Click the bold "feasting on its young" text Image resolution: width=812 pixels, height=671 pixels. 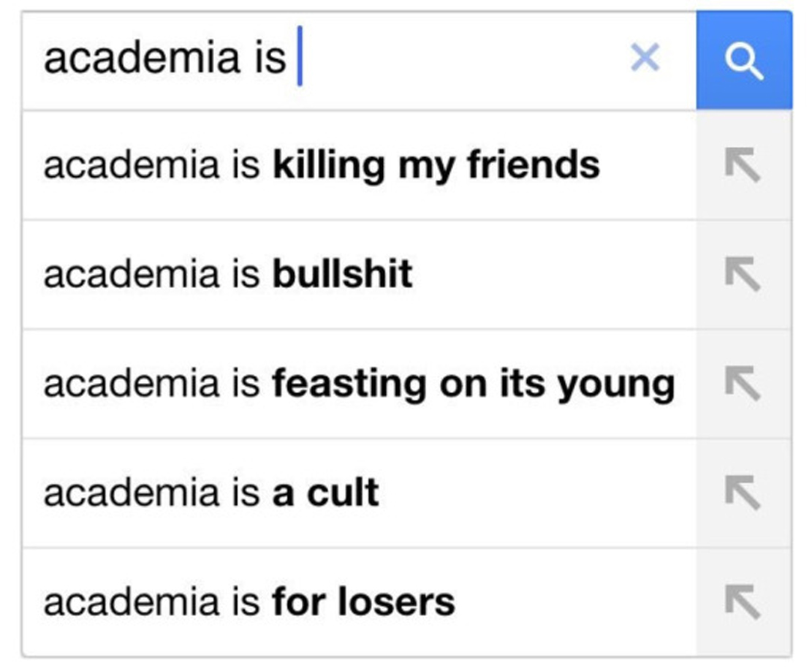click(473, 384)
